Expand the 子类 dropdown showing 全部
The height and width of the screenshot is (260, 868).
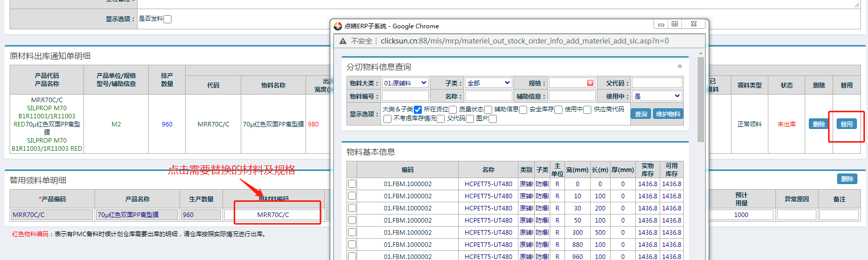click(489, 83)
